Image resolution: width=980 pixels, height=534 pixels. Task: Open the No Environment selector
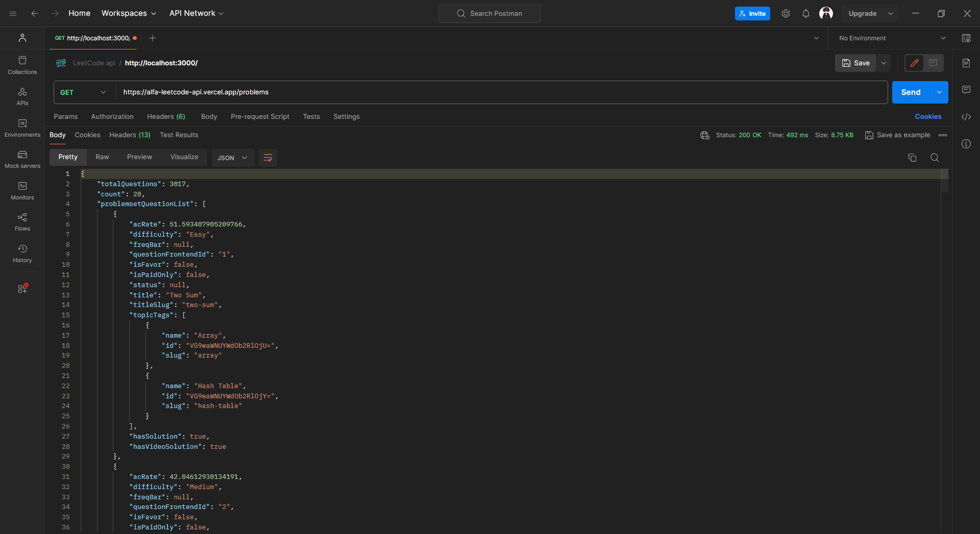click(x=892, y=38)
